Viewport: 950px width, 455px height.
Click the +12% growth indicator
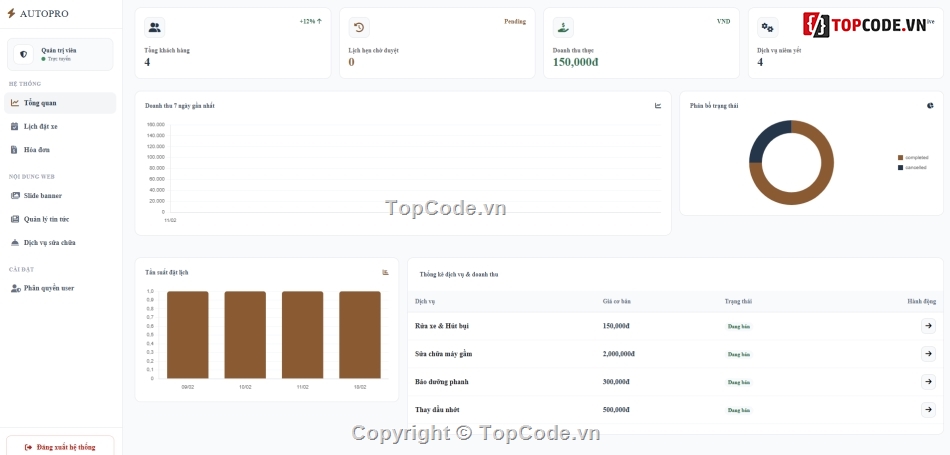[x=310, y=21]
